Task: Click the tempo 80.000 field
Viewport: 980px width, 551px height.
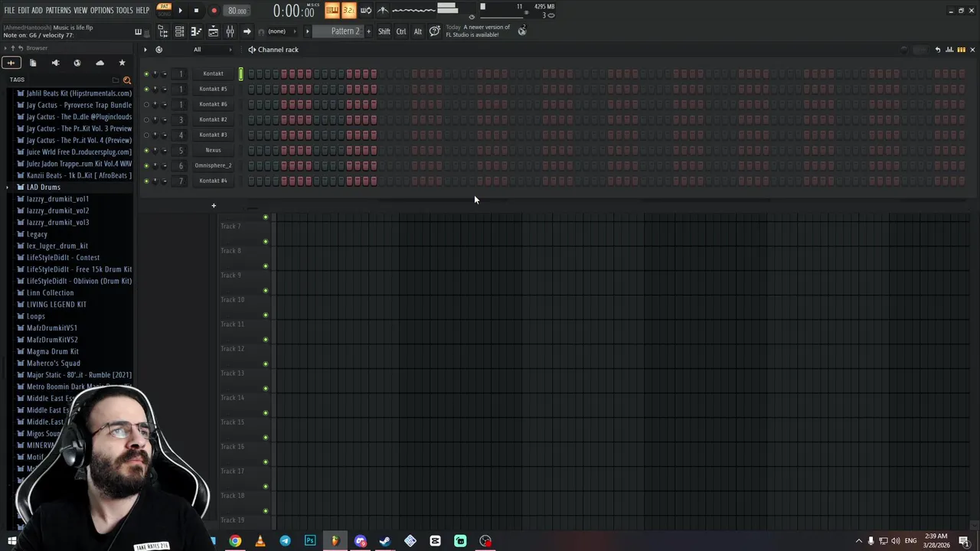Action: (237, 11)
